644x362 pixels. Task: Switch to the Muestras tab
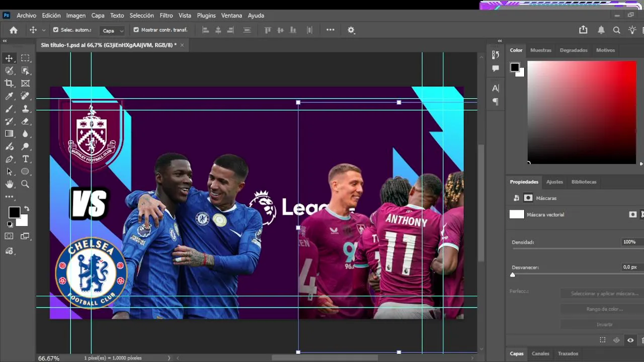[x=541, y=50]
